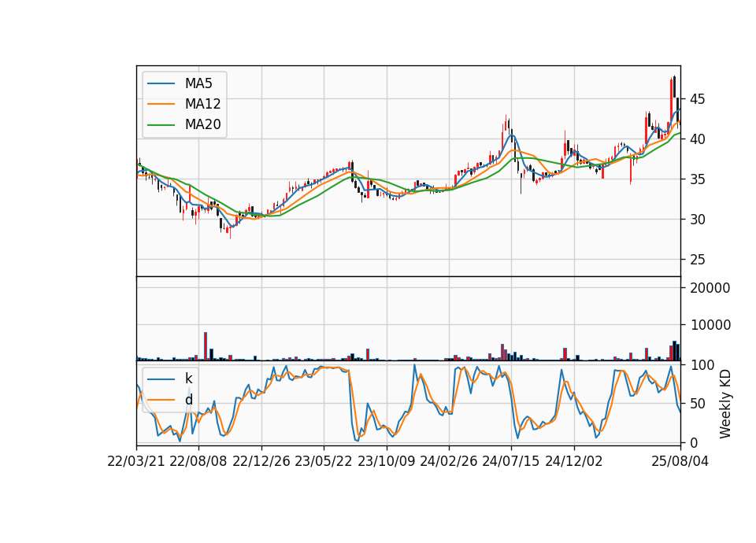Click the k legend label
Image resolution: width=756 pixels, height=543 pixels.
point(188,379)
